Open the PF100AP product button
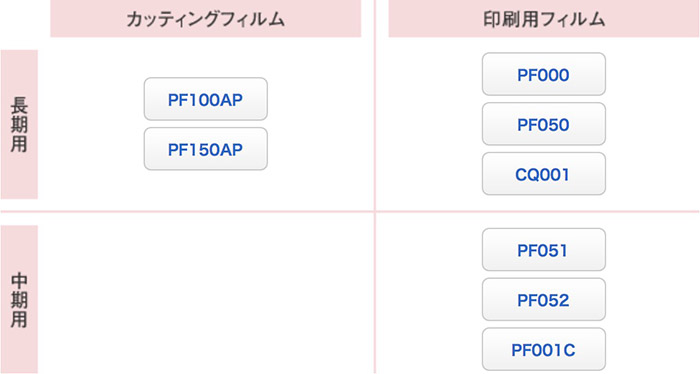 (x=205, y=99)
